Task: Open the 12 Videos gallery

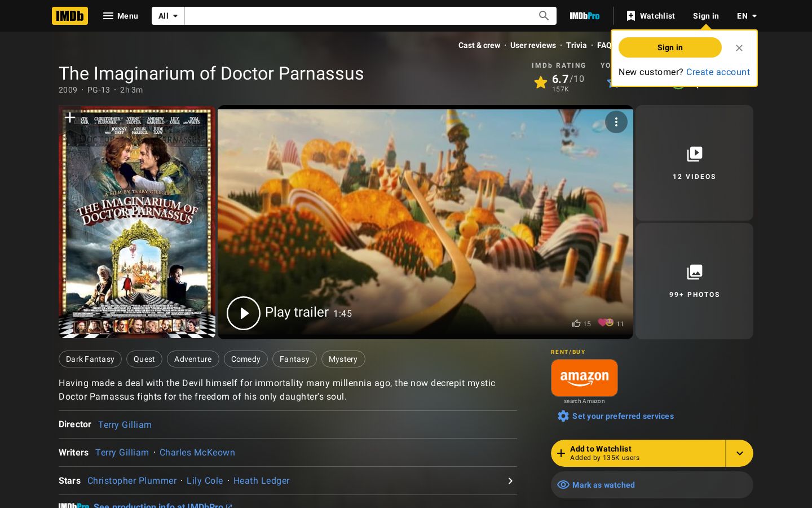Action: [694, 163]
